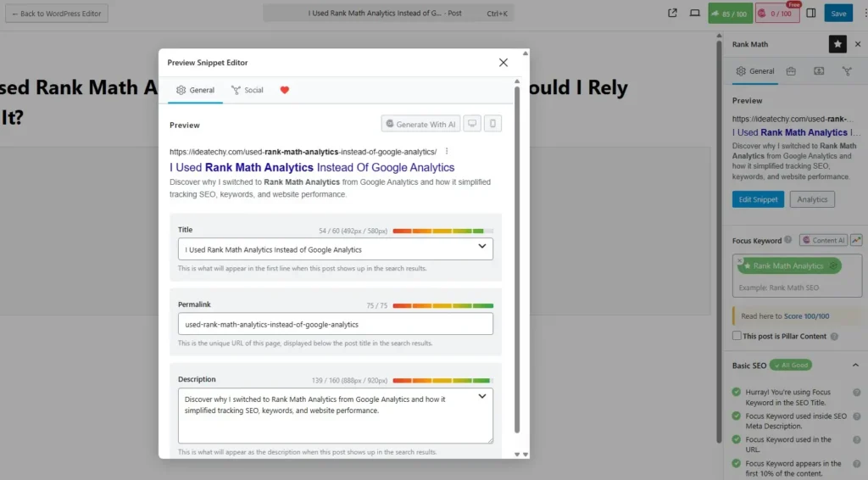Open the Advanced toolbox tab icon

click(791, 71)
